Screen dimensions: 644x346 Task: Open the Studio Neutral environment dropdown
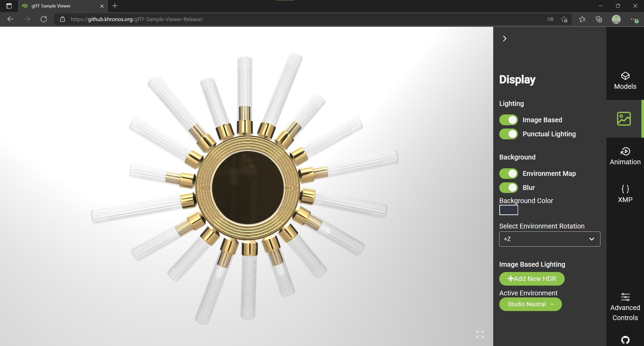pyautogui.click(x=530, y=304)
